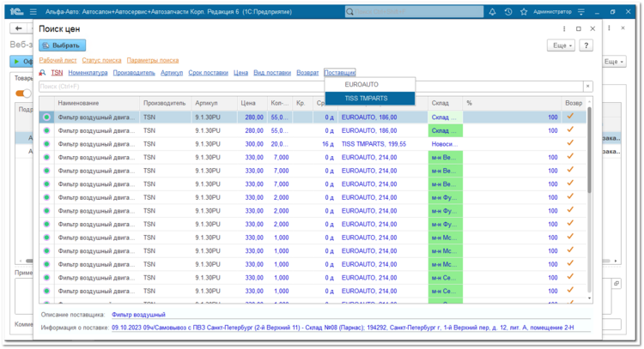Toggle the orange switch in background window
Image resolution: width=644 pixels, height=349 pixels.
tap(23, 93)
